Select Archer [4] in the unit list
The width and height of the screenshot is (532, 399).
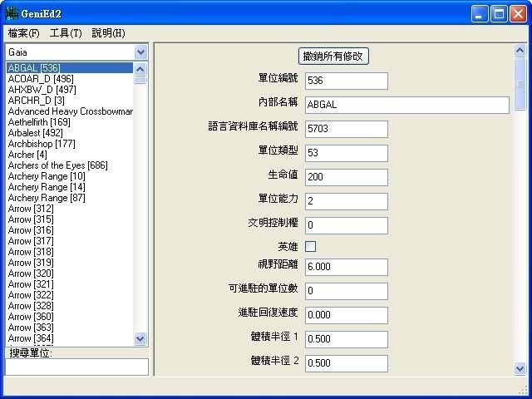point(70,155)
